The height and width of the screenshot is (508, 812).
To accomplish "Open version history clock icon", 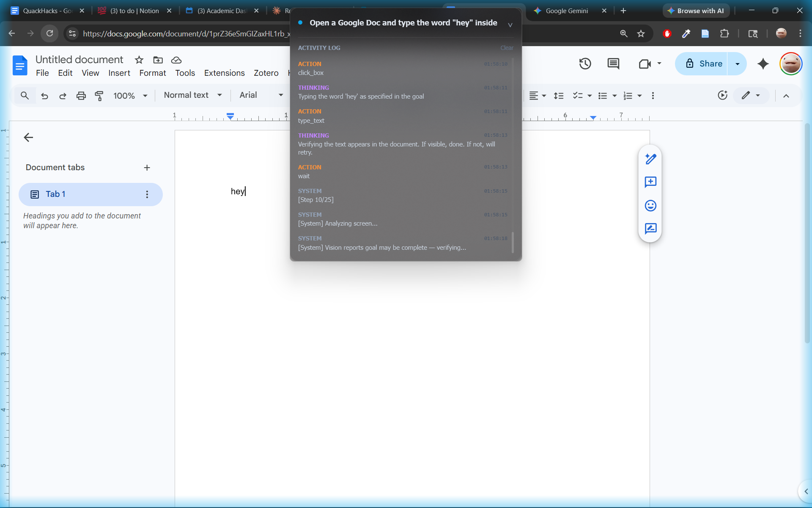I will point(585,64).
